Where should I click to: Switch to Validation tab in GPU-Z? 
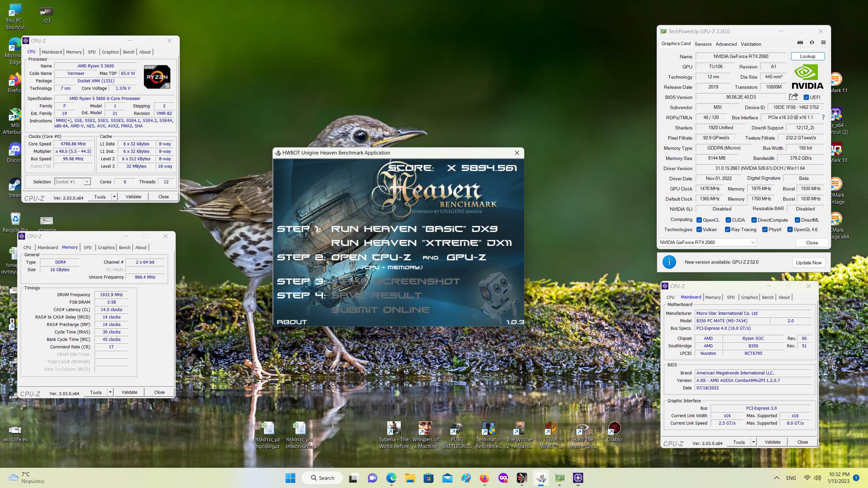pyautogui.click(x=751, y=44)
